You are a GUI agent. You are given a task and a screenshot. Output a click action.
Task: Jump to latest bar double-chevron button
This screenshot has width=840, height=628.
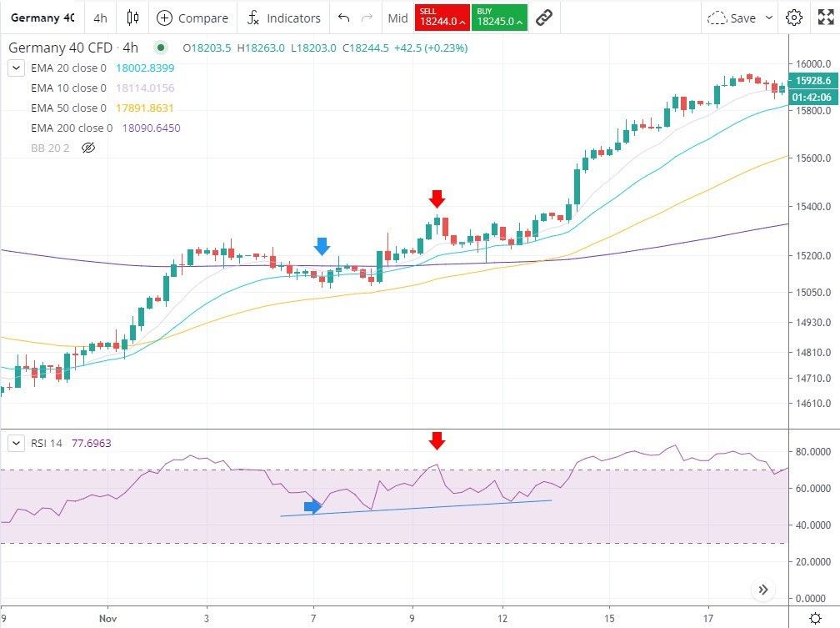(762, 590)
